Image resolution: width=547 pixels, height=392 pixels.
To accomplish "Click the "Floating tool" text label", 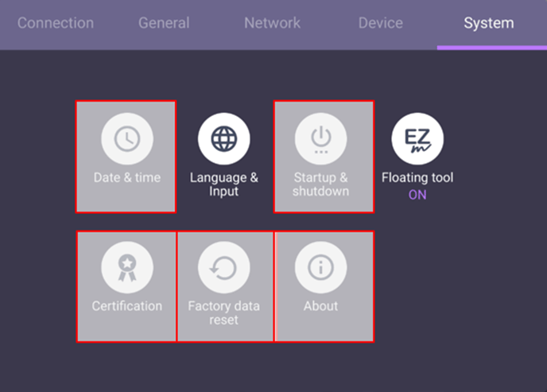I will pyautogui.click(x=417, y=178).
